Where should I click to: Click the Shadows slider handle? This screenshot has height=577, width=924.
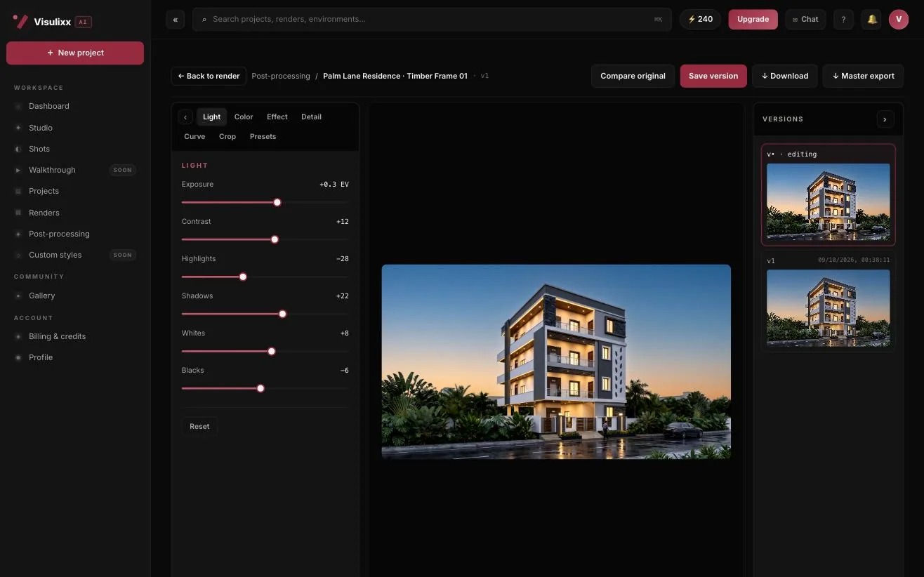pyautogui.click(x=282, y=314)
